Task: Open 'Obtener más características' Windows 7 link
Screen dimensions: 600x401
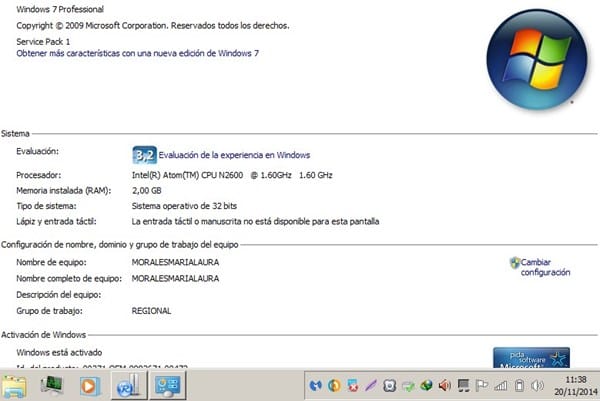Action: tap(137, 53)
